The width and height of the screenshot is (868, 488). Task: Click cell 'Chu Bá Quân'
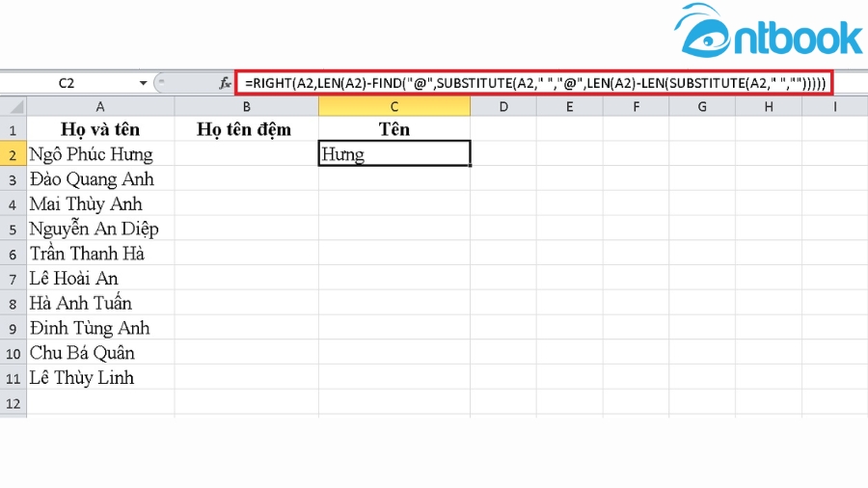pos(100,353)
